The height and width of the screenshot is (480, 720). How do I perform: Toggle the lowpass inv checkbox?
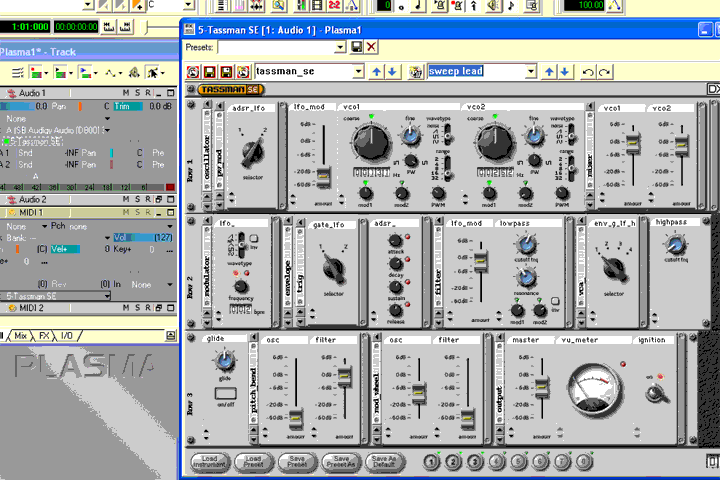pyautogui.click(x=555, y=301)
